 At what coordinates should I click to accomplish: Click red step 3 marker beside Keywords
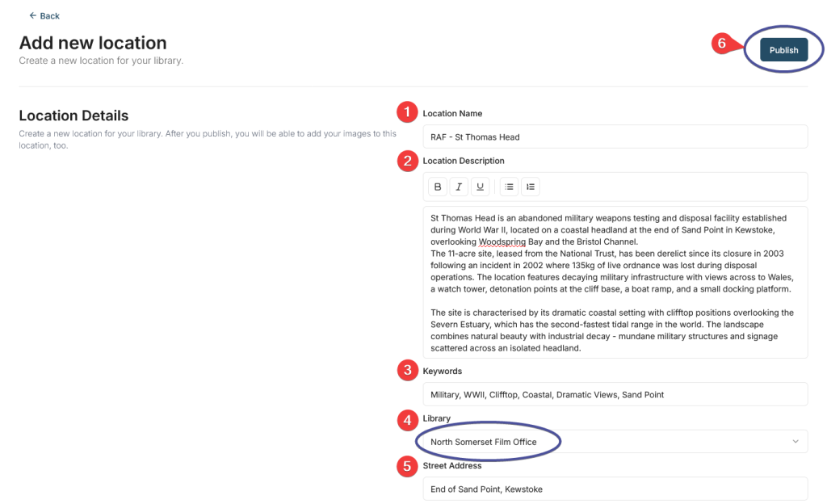tap(408, 371)
